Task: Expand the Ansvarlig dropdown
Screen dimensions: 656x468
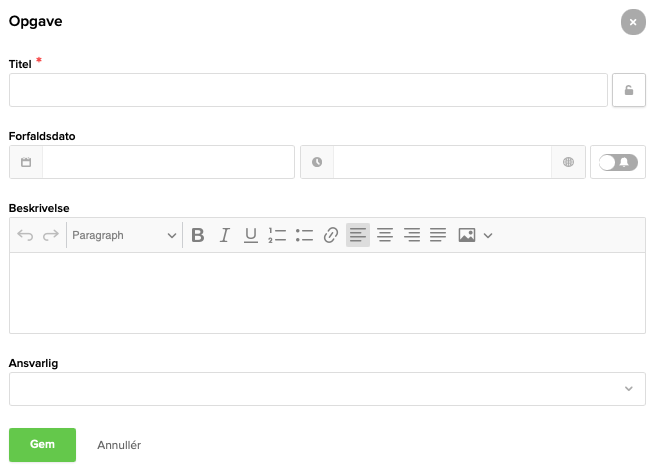Action: (x=628, y=389)
